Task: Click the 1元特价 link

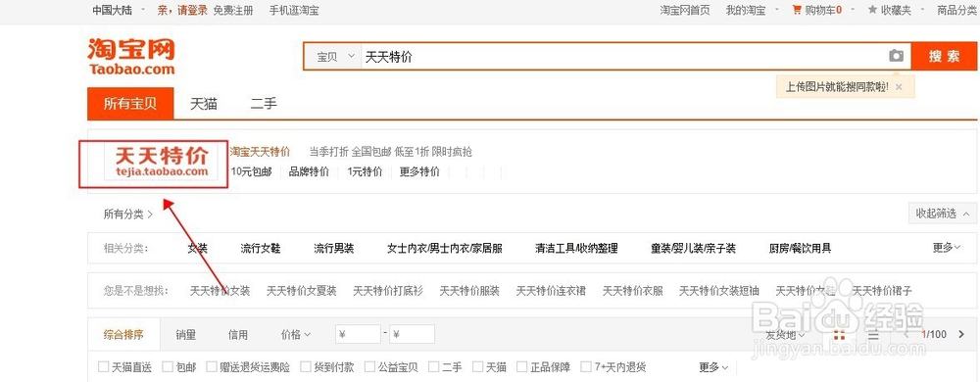Action: [365, 171]
